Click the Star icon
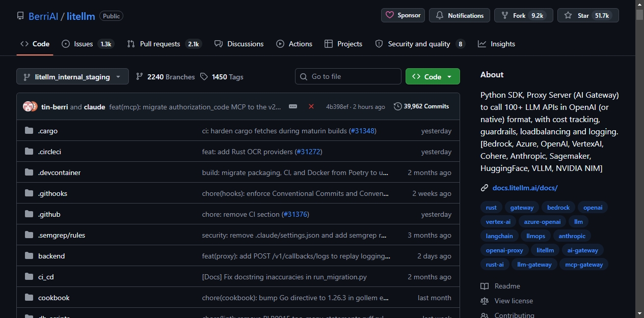This screenshot has width=644, height=318. pos(568,15)
